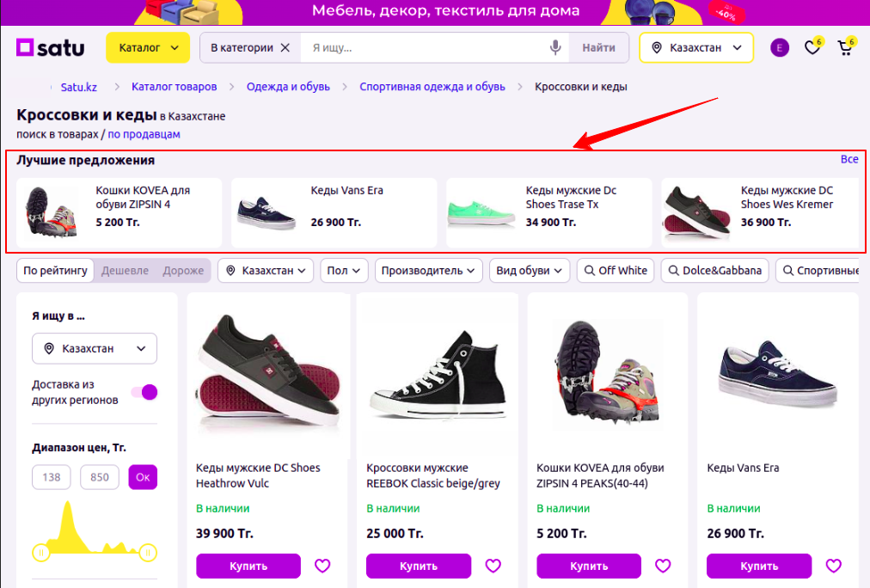Viewport: 870px width, 588px height.
Task: Open 'Кеды мужские DC Shoes Wes Kremer' offer title
Action: pos(787,197)
